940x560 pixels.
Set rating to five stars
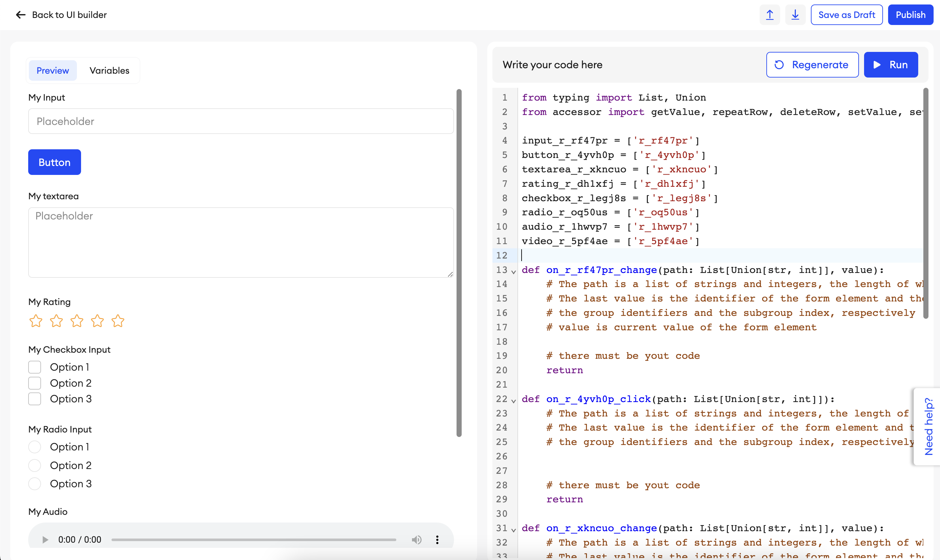coord(118,321)
